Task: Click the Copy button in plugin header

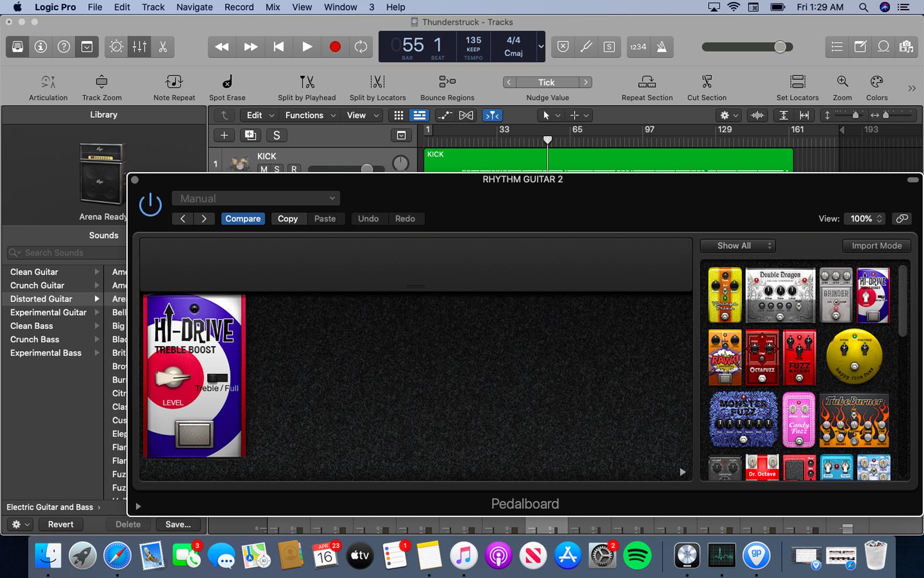Action: click(288, 218)
